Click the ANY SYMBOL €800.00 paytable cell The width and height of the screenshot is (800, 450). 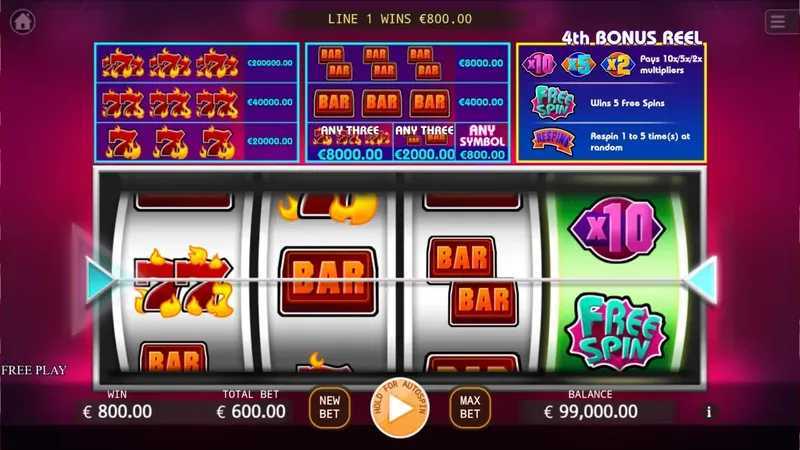(x=482, y=142)
